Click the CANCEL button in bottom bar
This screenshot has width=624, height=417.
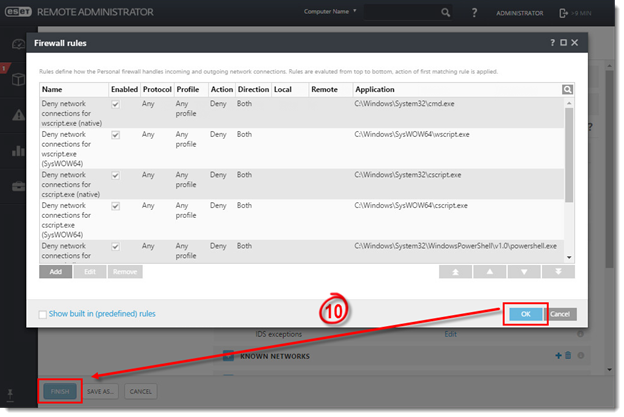coord(140,392)
